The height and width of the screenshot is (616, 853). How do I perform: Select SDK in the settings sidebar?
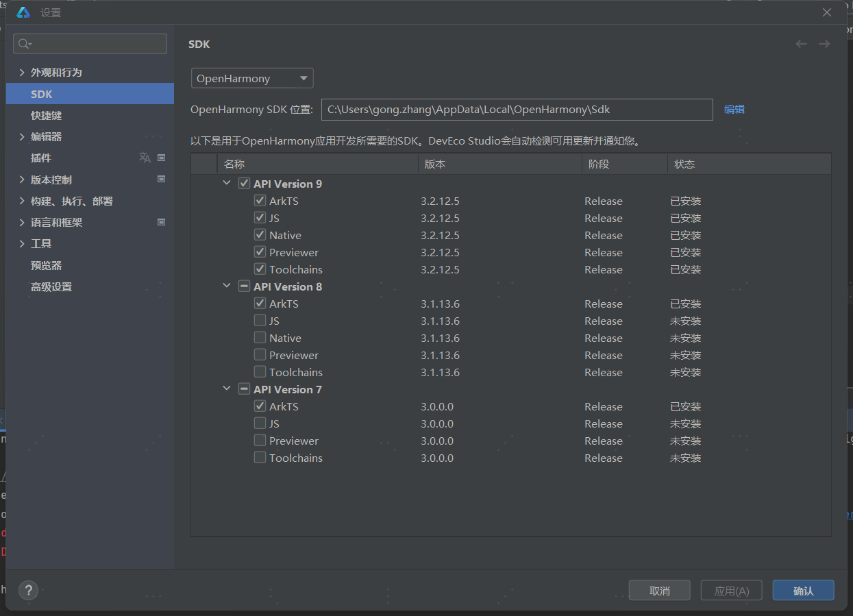point(90,94)
